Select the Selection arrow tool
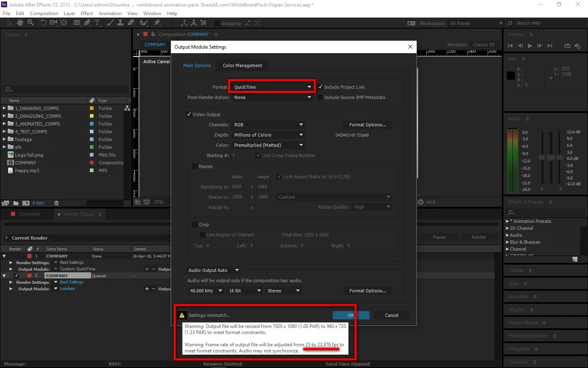This screenshot has height=368, width=588. click(9, 23)
